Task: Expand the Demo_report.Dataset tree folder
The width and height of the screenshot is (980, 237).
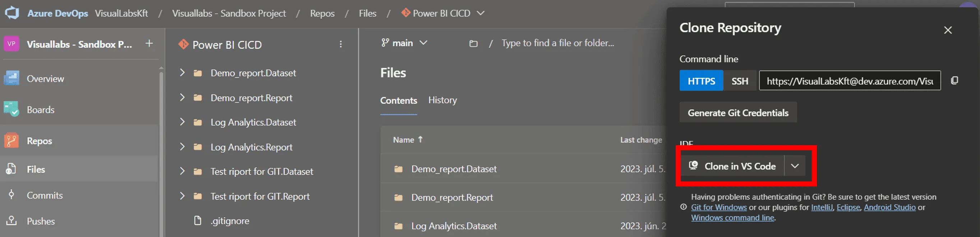Action: pyautogui.click(x=182, y=72)
